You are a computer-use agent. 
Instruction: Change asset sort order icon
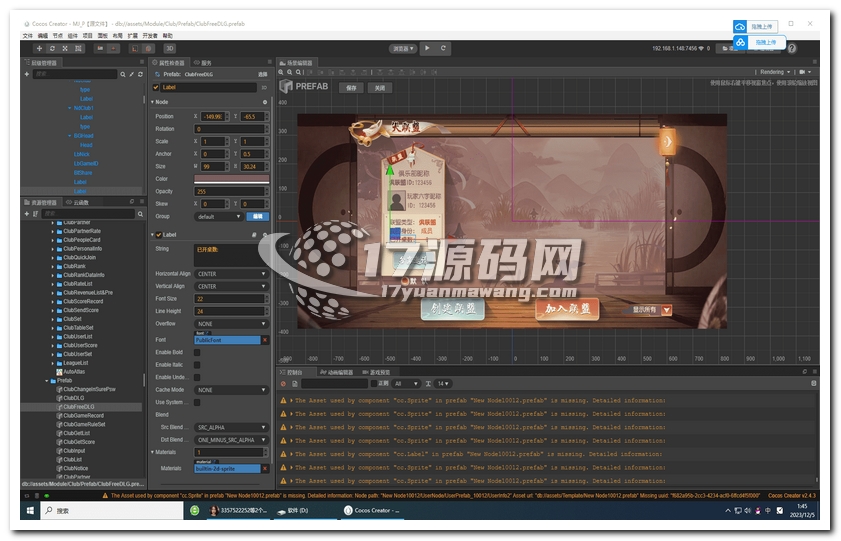(x=35, y=214)
